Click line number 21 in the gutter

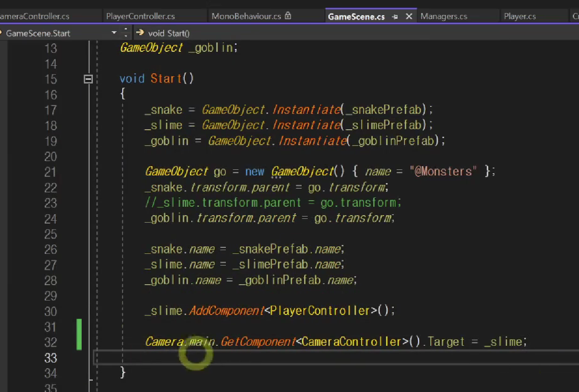[x=50, y=172]
